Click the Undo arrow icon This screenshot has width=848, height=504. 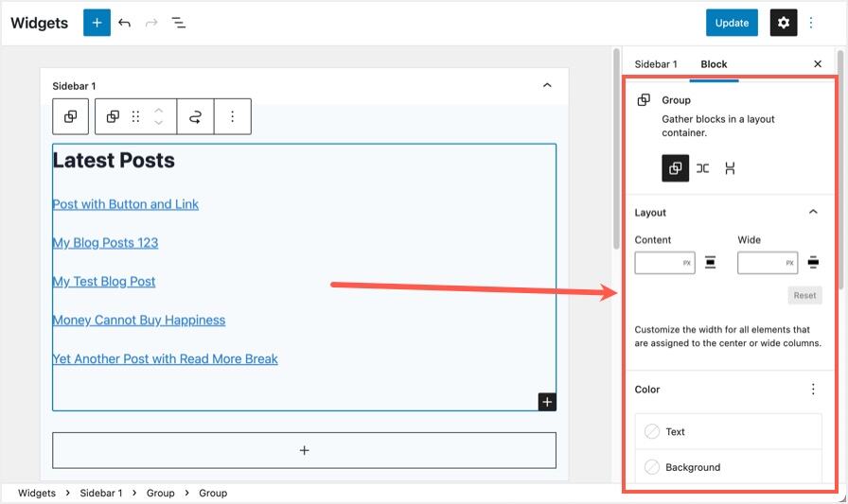click(x=125, y=23)
